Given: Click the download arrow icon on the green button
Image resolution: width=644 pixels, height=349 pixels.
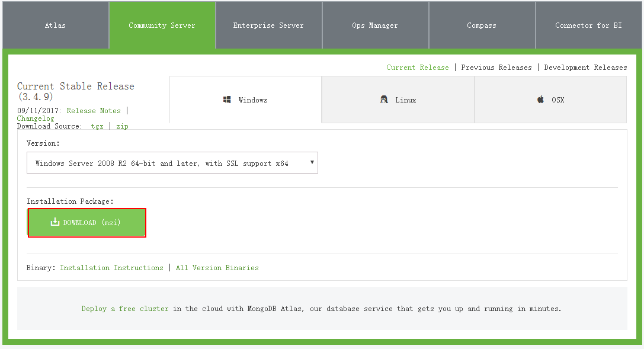Looking at the screenshot, I should point(55,222).
